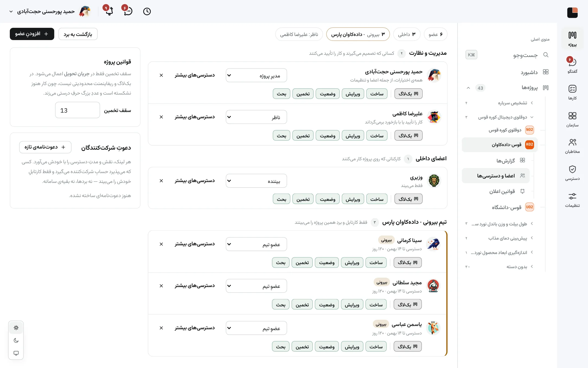Viewport: 588px width, 368px height.
Task: Open مخاطبان (Contacts) rail icon
Action: [572, 146]
